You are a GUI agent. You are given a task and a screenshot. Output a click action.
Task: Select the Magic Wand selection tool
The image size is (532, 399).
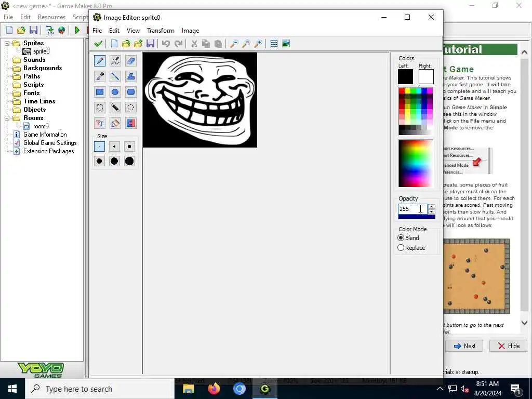(x=115, y=108)
